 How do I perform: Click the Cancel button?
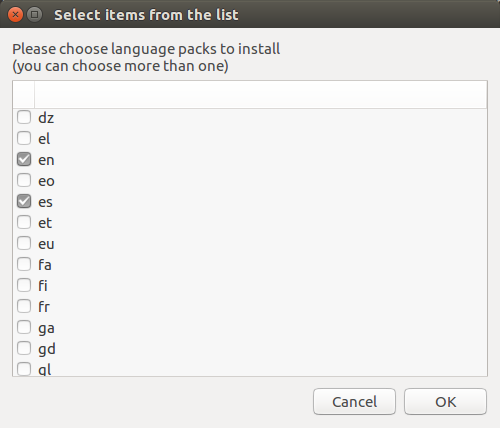354,402
